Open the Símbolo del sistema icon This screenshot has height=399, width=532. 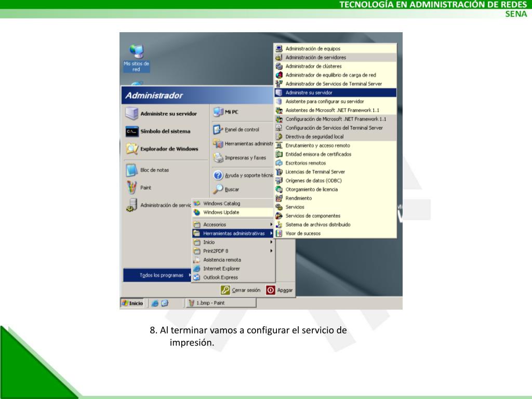click(x=131, y=131)
